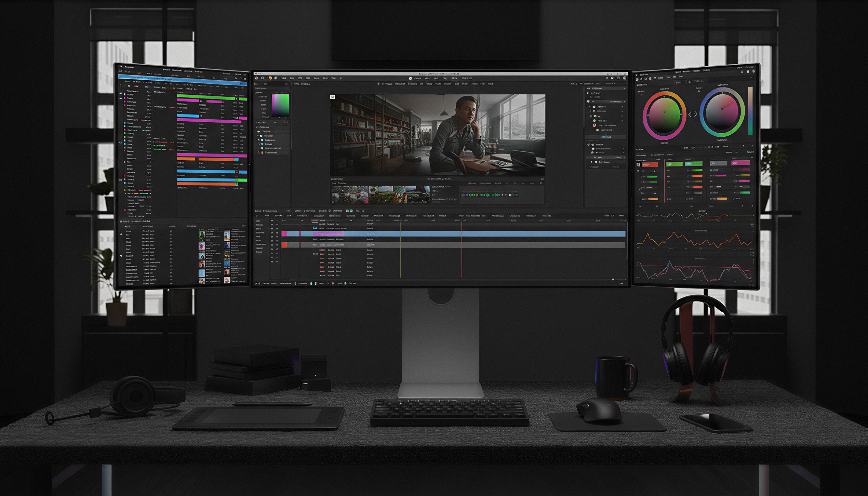
Task: Toggle the pink marker on the blue timeline track
Action: coord(284,234)
